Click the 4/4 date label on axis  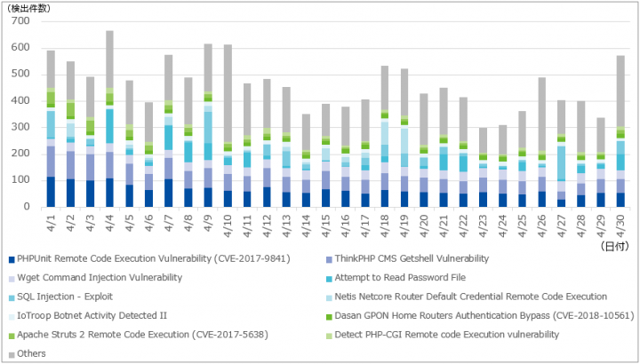pos(110,224)
